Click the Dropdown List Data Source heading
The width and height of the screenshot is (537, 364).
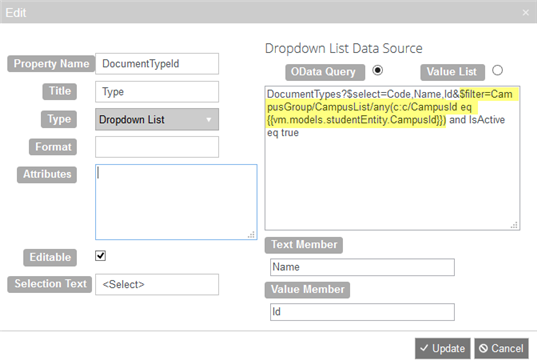[x=344, y=49]
